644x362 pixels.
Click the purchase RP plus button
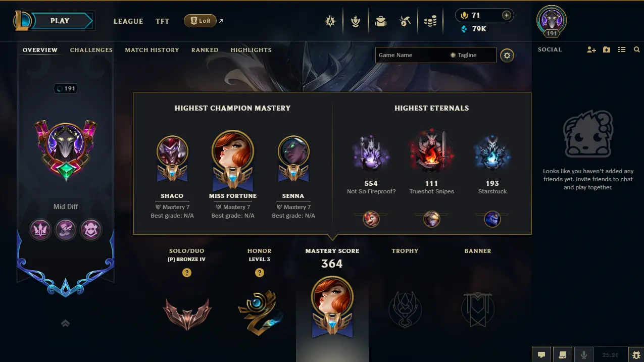pyautogui.click(x=506, y=15)
